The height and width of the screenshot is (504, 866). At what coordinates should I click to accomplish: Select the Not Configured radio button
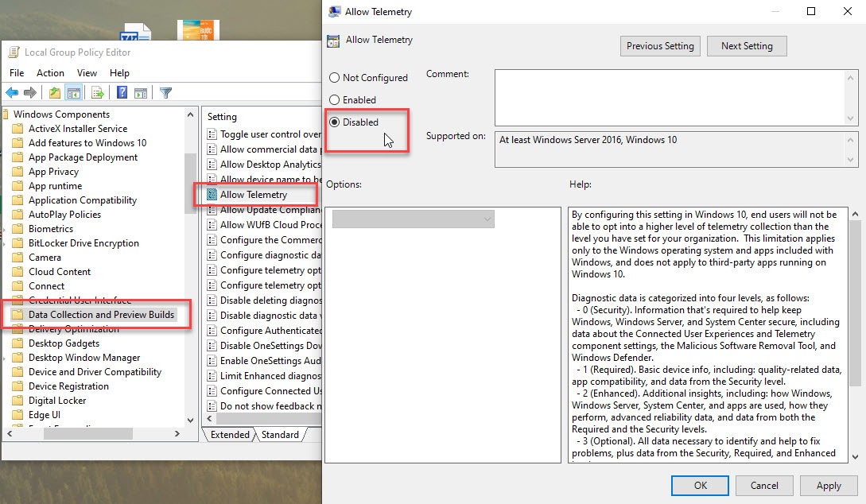click(x=334, y=78)
